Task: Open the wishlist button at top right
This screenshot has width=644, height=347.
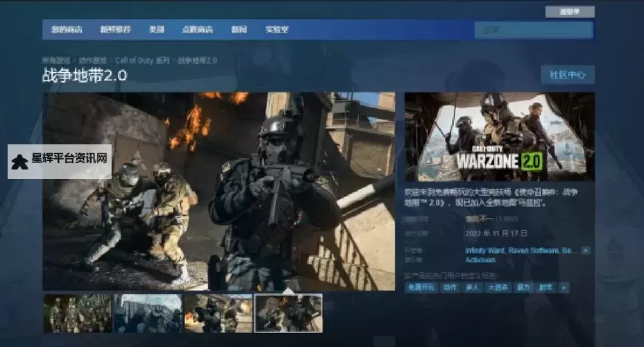Action: point(570,12)
